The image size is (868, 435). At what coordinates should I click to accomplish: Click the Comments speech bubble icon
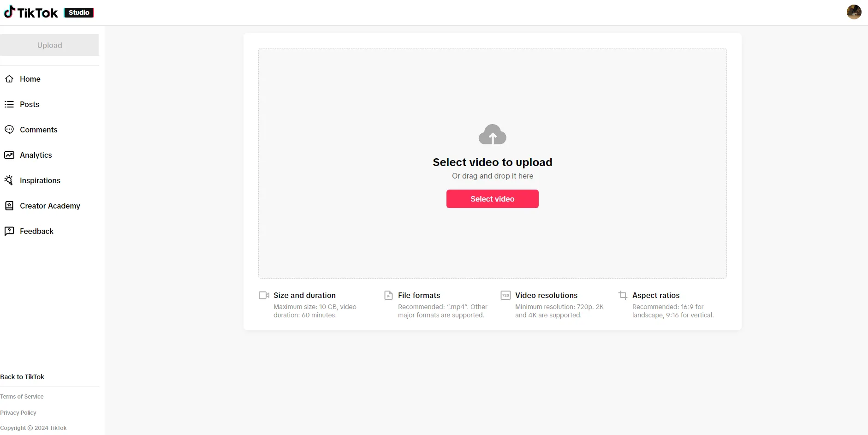point(10,130)
